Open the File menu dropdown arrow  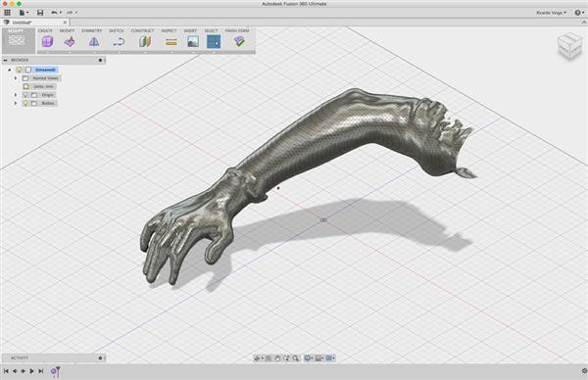pyautogui.click(x=27, y=13)
